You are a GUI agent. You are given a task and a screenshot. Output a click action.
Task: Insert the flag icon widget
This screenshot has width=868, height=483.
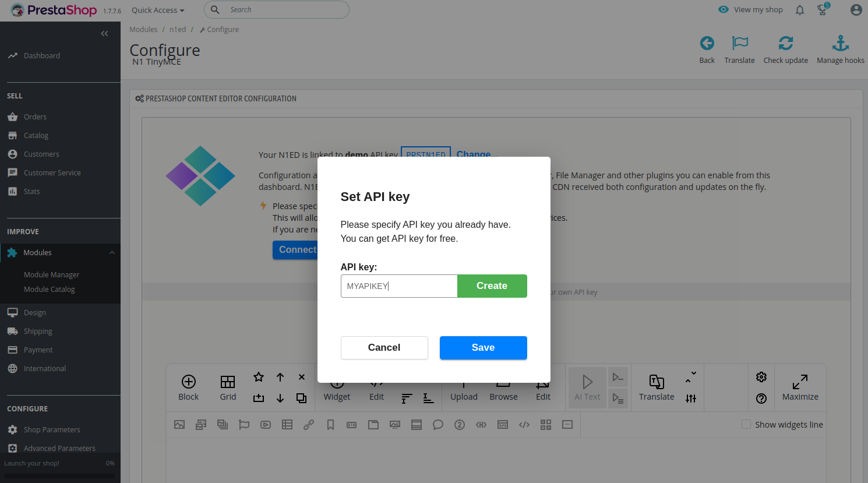[244, 425]
